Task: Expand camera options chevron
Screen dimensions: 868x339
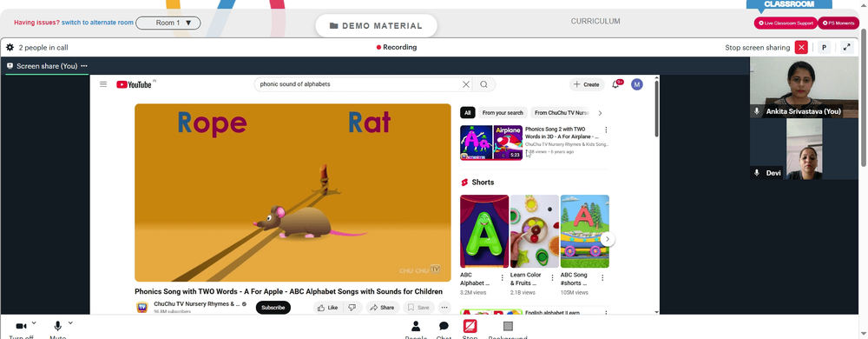Action: [x=34, y=322]
